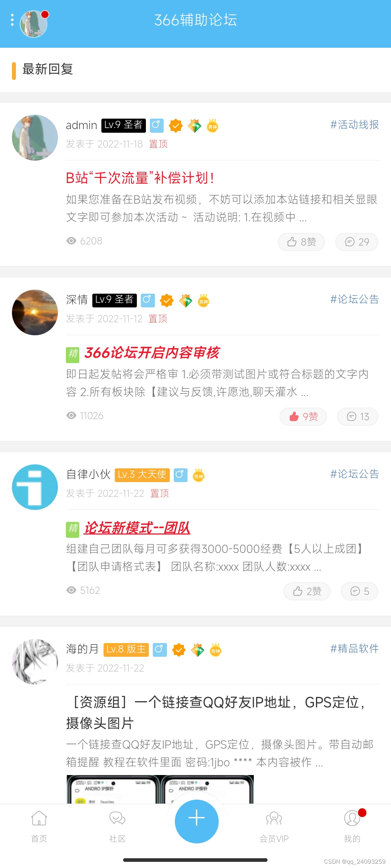Open the 5 comments on 自律小伙's post

click(360, 591)
